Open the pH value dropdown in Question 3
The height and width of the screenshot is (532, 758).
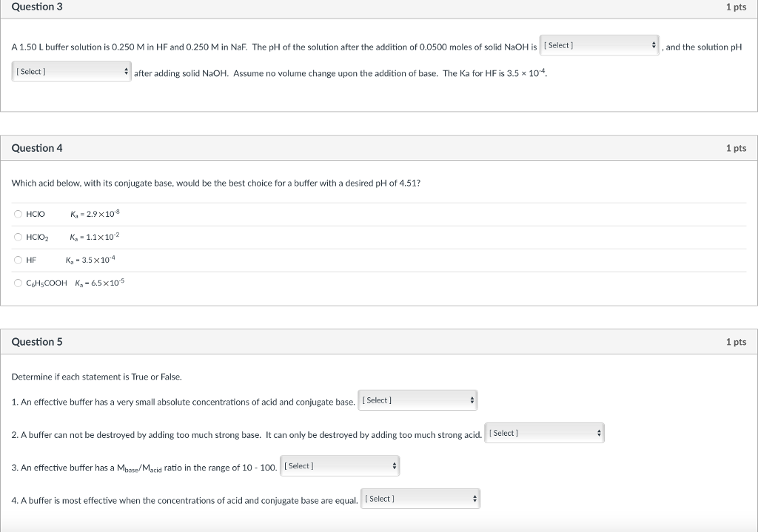(600, 46)
